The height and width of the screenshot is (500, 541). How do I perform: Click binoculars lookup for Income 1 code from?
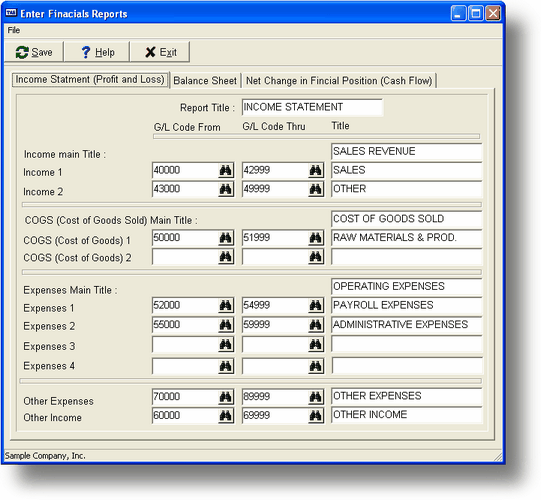click(226, 170)
